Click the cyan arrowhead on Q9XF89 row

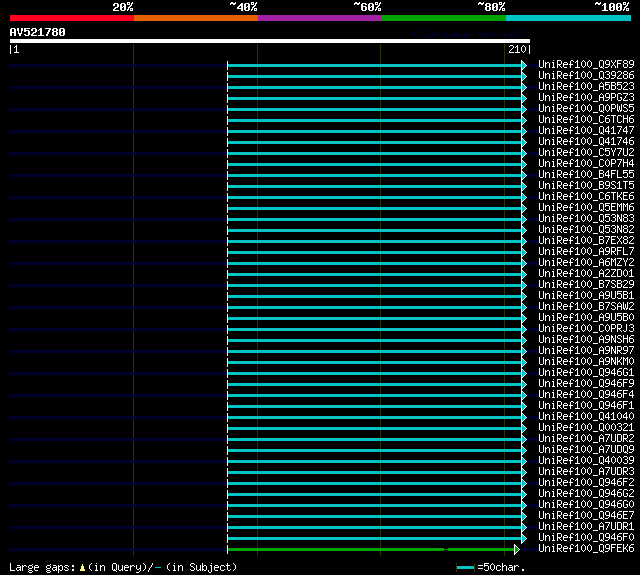tap(524, 65)
